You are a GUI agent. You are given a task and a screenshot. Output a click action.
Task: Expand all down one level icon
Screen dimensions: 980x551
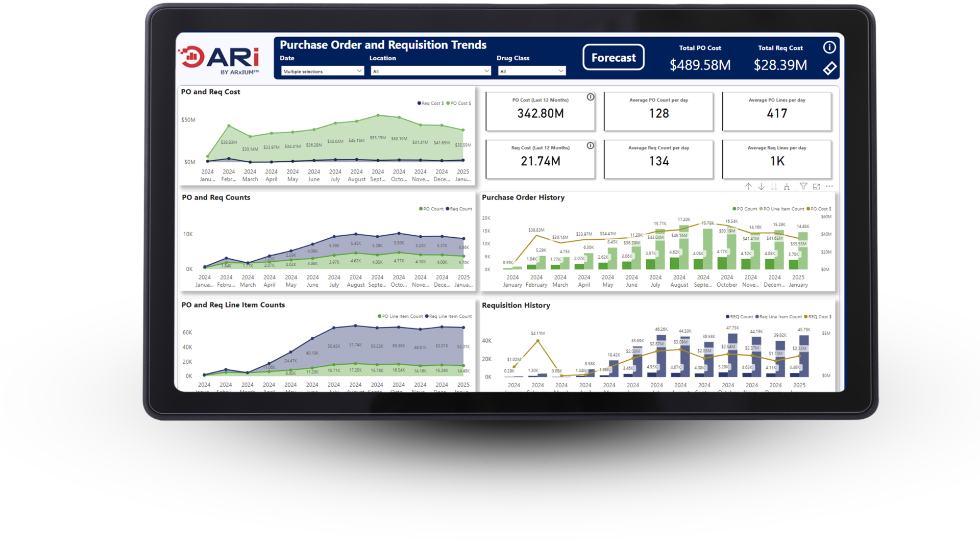[787, 187]
